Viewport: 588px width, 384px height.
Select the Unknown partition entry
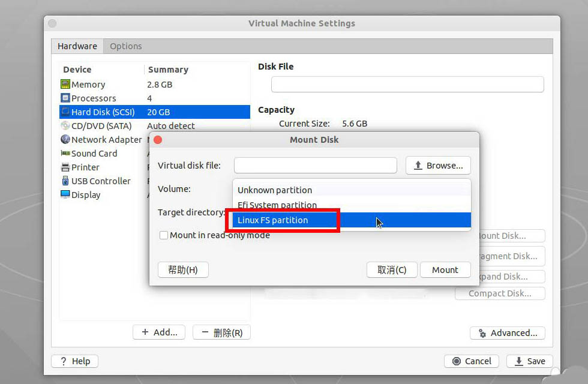pyautogui.click(x=274, y=190)
